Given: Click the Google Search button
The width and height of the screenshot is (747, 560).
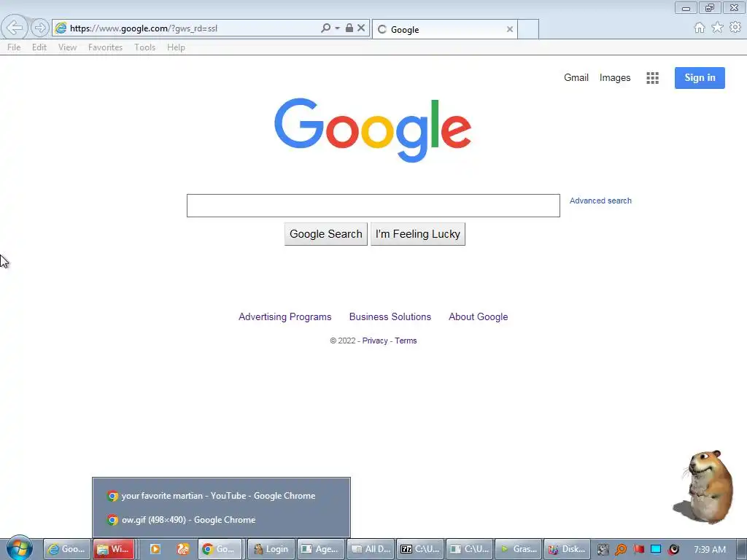Looking at the screenshot, I should pyautogui.click(x=326, y=234).
